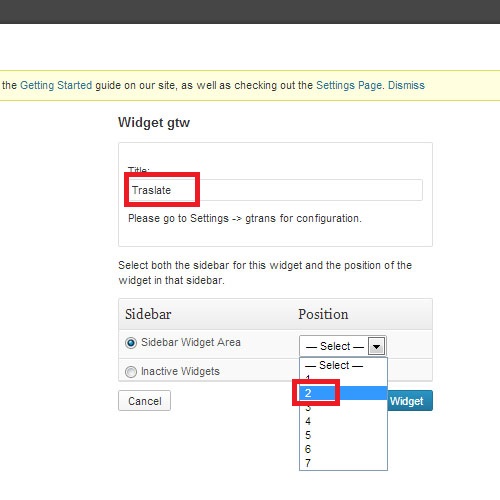Pick the '— Select —' option in list

click(x=343, y=365)
